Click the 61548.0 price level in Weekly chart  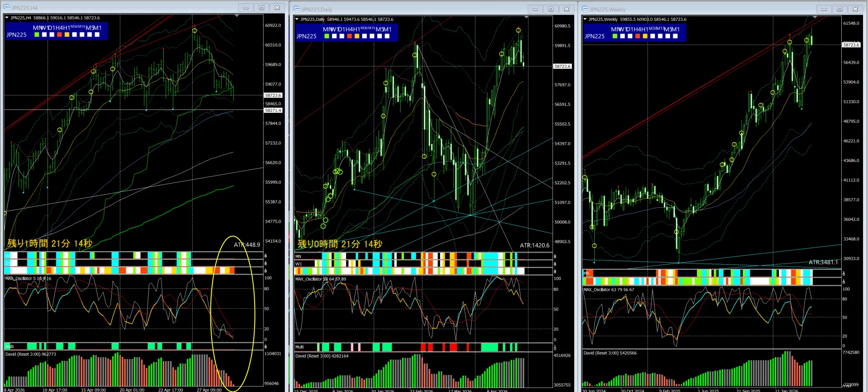point(851,23)
